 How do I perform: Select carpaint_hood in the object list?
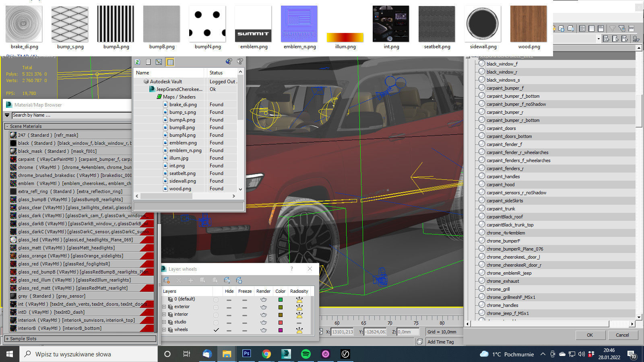point(500,185)
